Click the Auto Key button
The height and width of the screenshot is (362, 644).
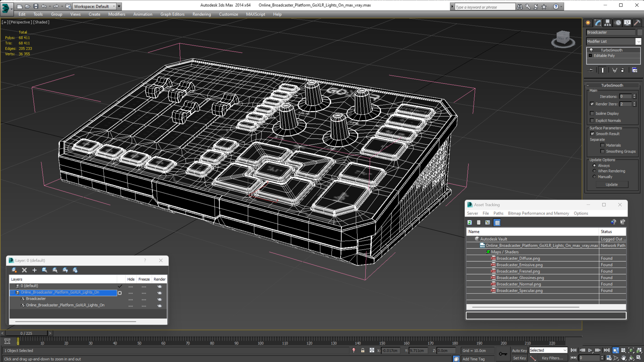pyautogui.click(x=519, y=350)
